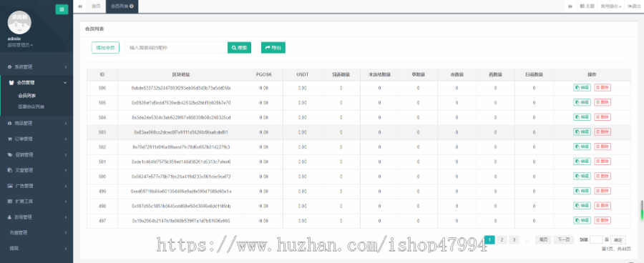Image resolution: width=644 pixels, height=263 pixels.
Task: Click the 尾页 last page button
Action: (543, 239)
